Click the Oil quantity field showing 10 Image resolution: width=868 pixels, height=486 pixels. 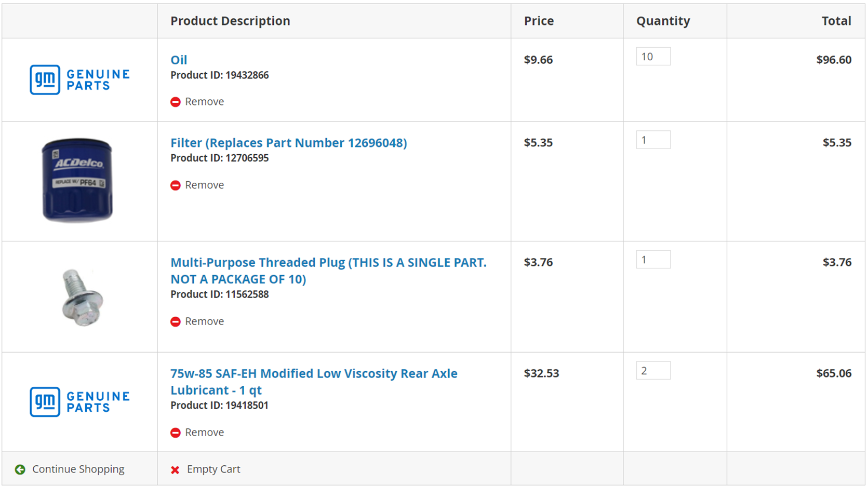pyautogui.click(x=653, y=57)
